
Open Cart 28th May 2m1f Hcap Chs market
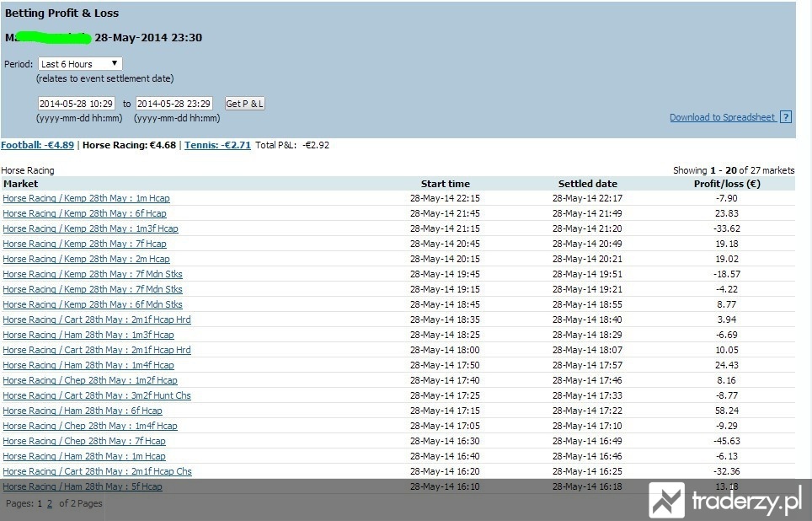pos(97,471)
